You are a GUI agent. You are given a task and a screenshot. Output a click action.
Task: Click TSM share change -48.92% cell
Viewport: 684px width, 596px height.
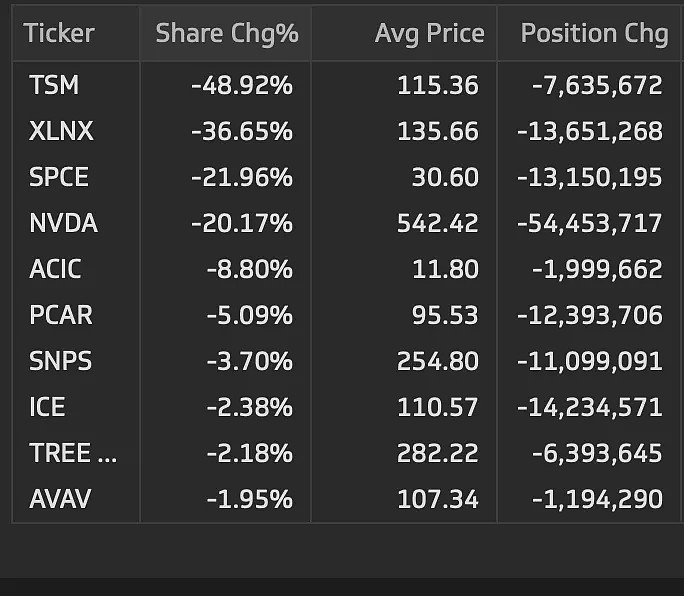click(x=242, y=85)
